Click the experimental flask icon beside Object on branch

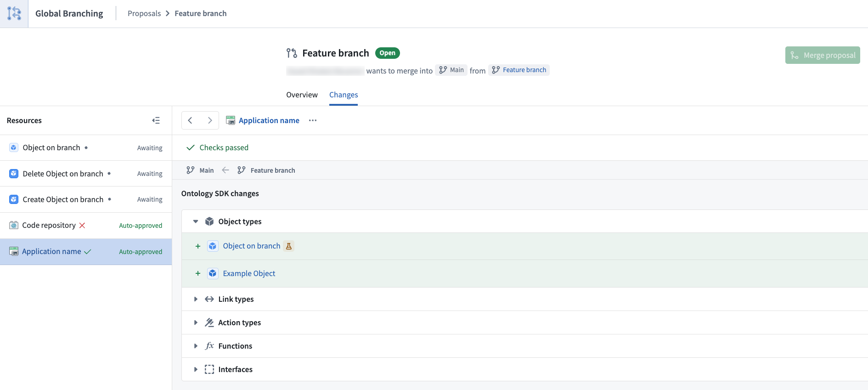[x=289, y=246]
